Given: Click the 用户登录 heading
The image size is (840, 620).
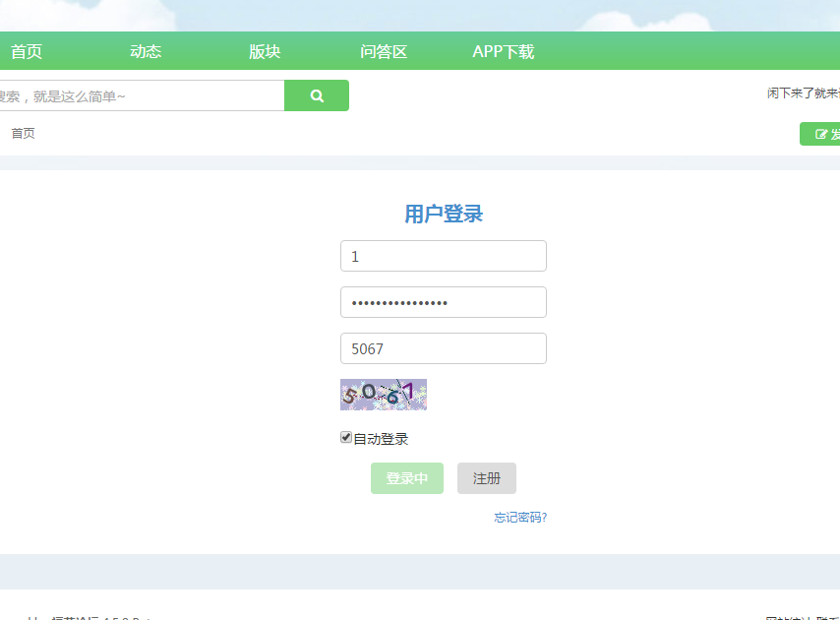Looking at the screenshot, I should click(444, 215).
